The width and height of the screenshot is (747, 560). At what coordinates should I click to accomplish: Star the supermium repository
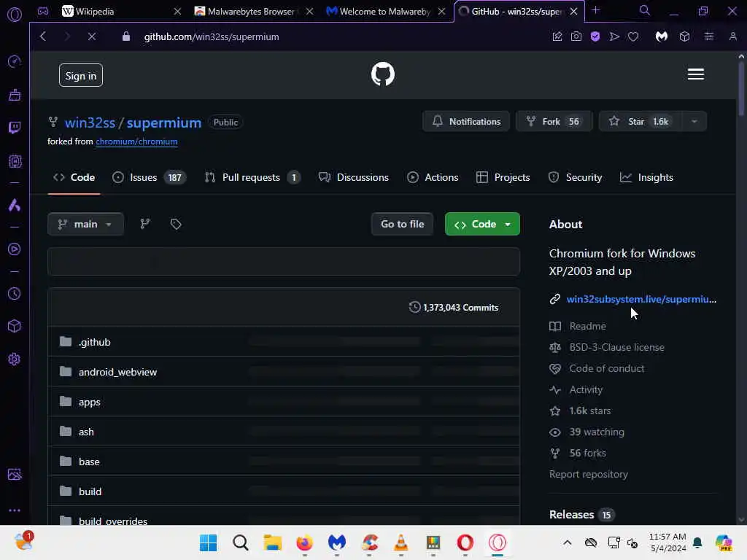tap(640, 122)
